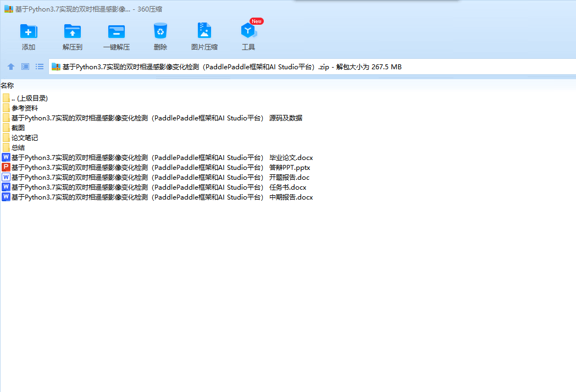Image resolution: width=576 pixels, height=392 pixels.
Task: Click the Word icon of 开题报告.doc
Action: pyautogui.click(x=6, y=177)
